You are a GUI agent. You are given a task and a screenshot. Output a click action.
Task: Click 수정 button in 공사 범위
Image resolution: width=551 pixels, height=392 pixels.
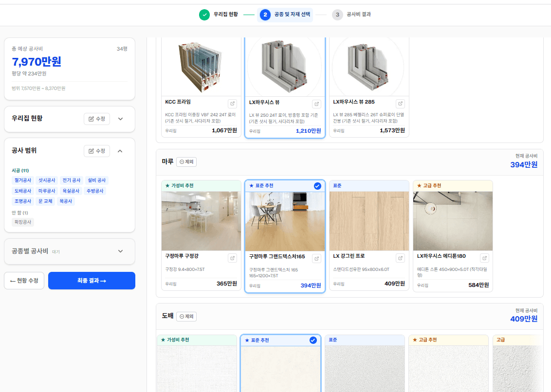click(x=97, y=151)
